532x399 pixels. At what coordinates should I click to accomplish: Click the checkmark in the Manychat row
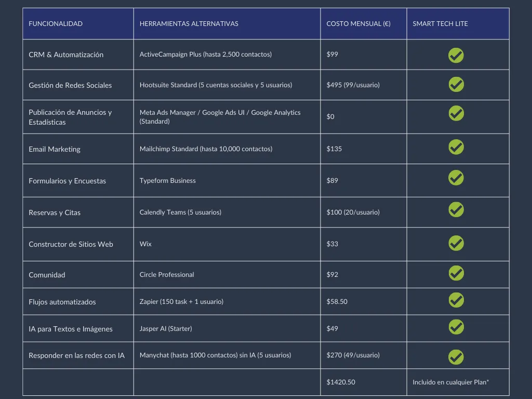pyautogui.click(x=456, y=357)
